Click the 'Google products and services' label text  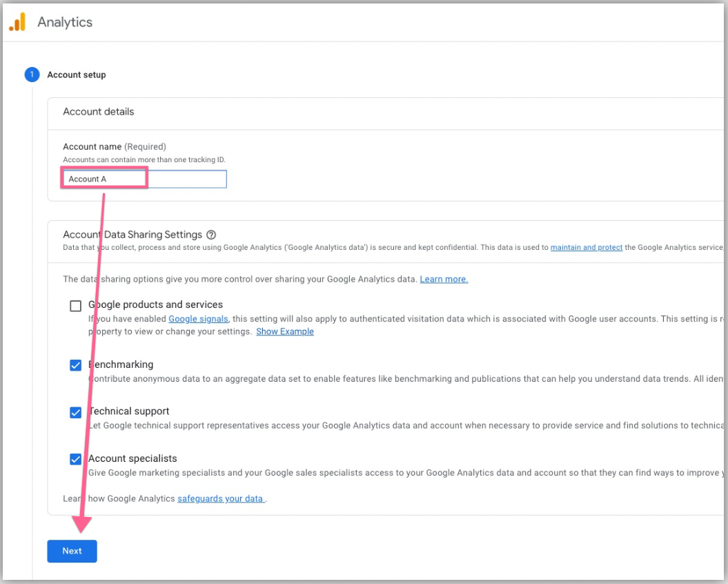tap(155, 304)
